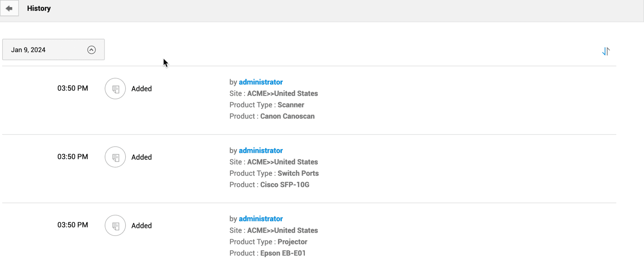
Task: Select the 03:50 PM timestamp of Scanner entry
Action: click(72, 88)
